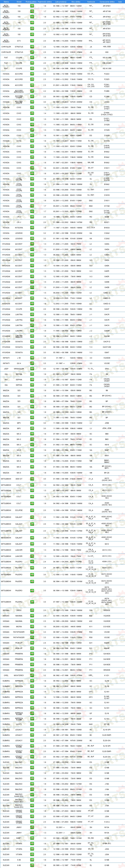Click the 'Lata produkcji' column header
The width and height of the screenshot is (125, 868).
60,2
